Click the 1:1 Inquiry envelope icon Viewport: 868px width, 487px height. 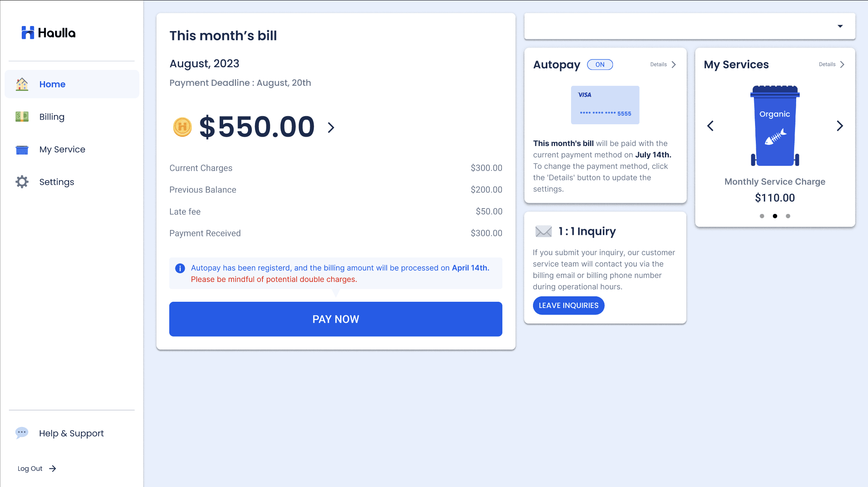coord(543,231)
